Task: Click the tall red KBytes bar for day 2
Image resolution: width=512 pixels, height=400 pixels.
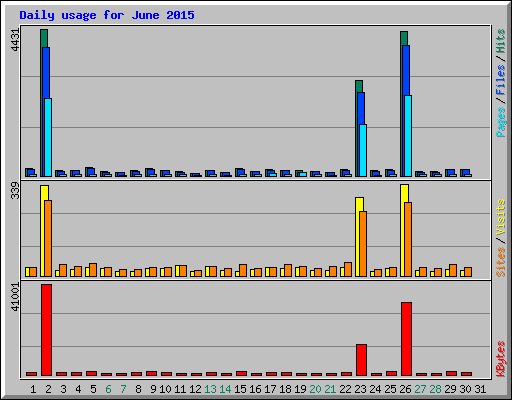Action: [46, 330]
